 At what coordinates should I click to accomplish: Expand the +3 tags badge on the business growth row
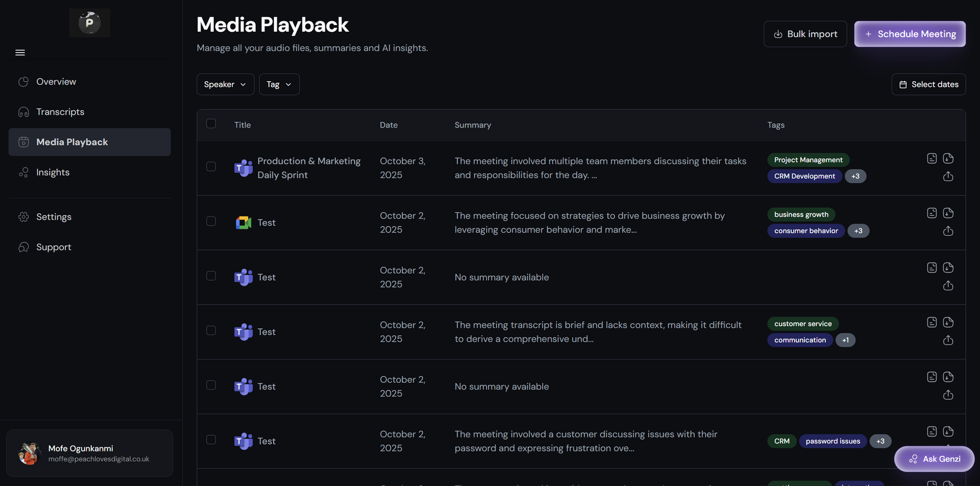[859, 231]
